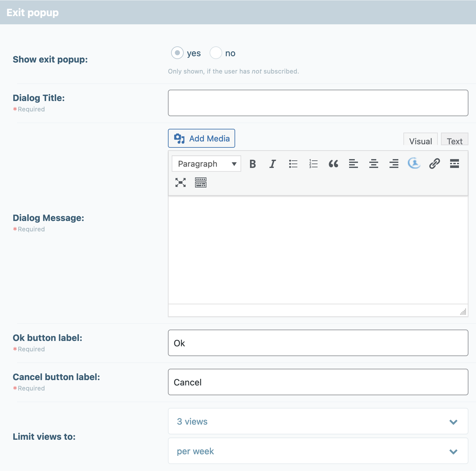Select no for Show exit popup
The width and height of the screenshot is (476, 471).
[x=216, y=53]
